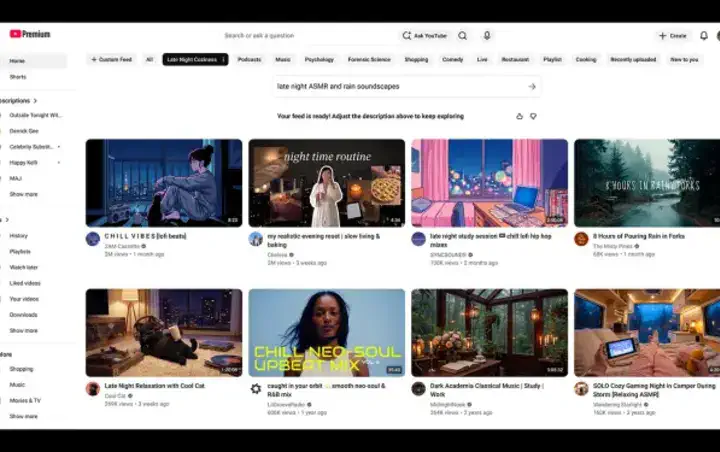
Task: Dislike the custom feed with thumbs down
Action: point(533,116)
